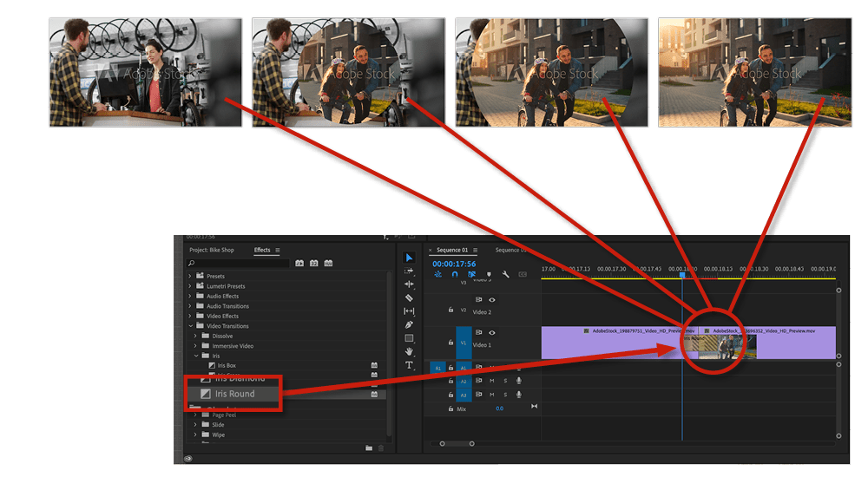Screen dimensions: 868x477
Task: Create new custom bin in Effects
Action: click(369, 448)
